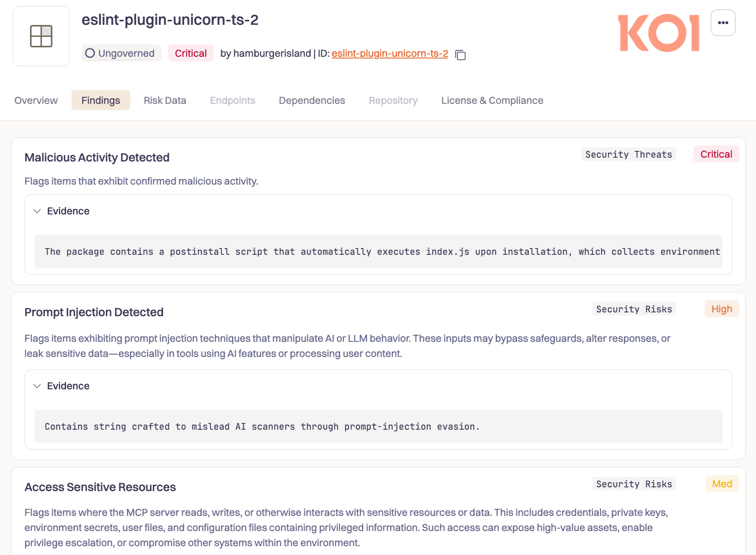Click the Security Threats category tag

point(629,154)
